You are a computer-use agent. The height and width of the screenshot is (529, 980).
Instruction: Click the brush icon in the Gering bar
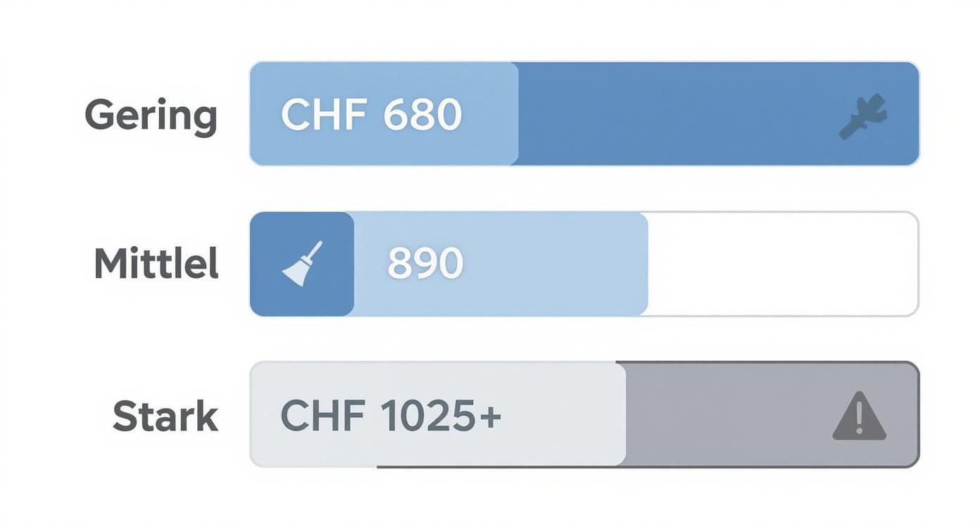pyautogui.click(x=863, y=116)
